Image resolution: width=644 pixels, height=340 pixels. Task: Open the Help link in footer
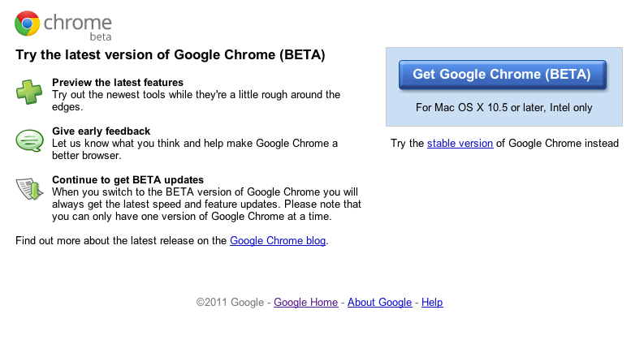[x=432, y=303]
